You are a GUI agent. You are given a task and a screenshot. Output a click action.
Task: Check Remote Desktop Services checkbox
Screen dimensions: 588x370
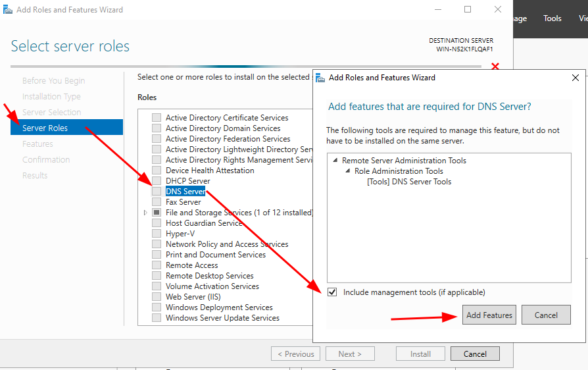(157, 276)
